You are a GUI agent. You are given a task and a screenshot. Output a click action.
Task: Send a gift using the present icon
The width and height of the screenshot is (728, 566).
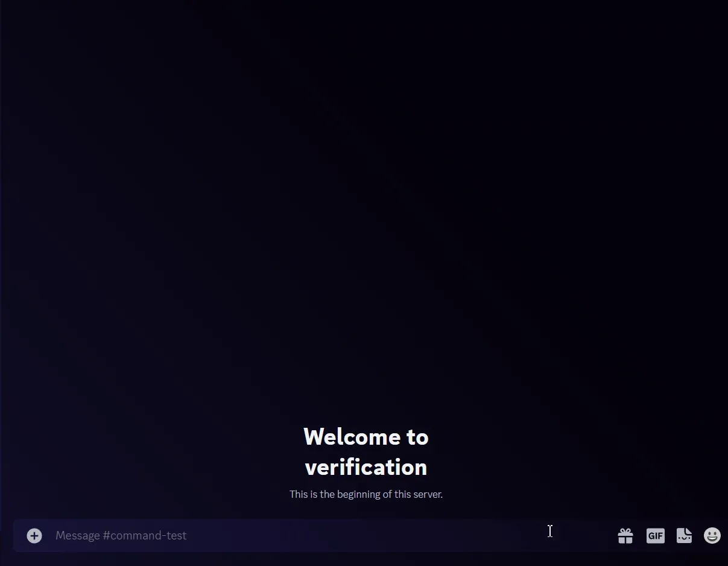625,536
